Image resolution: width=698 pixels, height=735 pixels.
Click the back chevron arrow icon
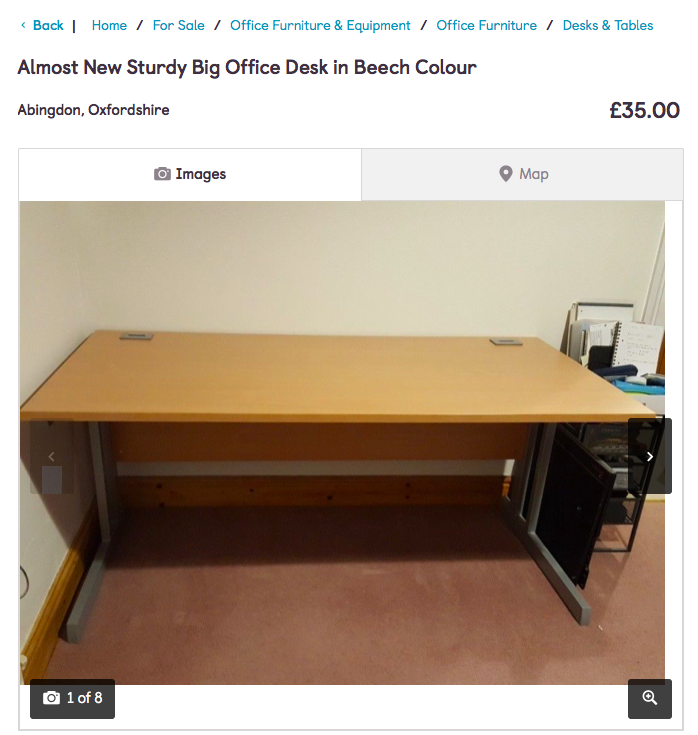pos(23,25)
